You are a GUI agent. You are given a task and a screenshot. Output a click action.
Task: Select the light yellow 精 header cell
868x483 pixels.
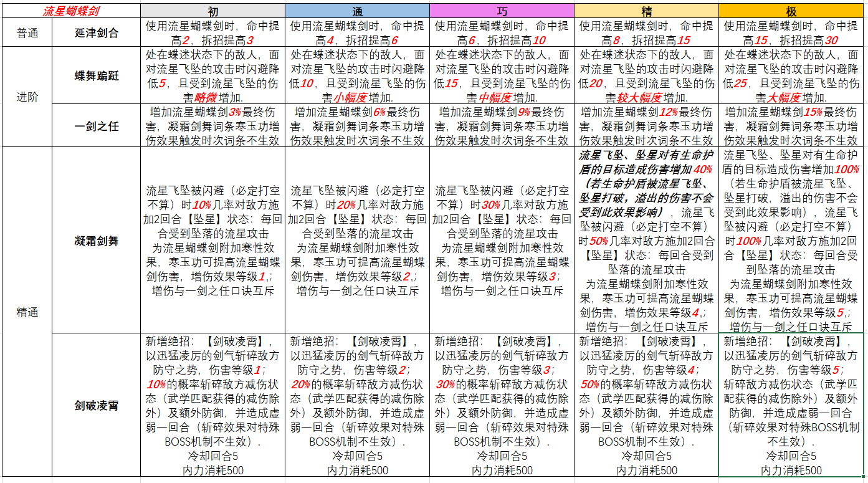646,11
